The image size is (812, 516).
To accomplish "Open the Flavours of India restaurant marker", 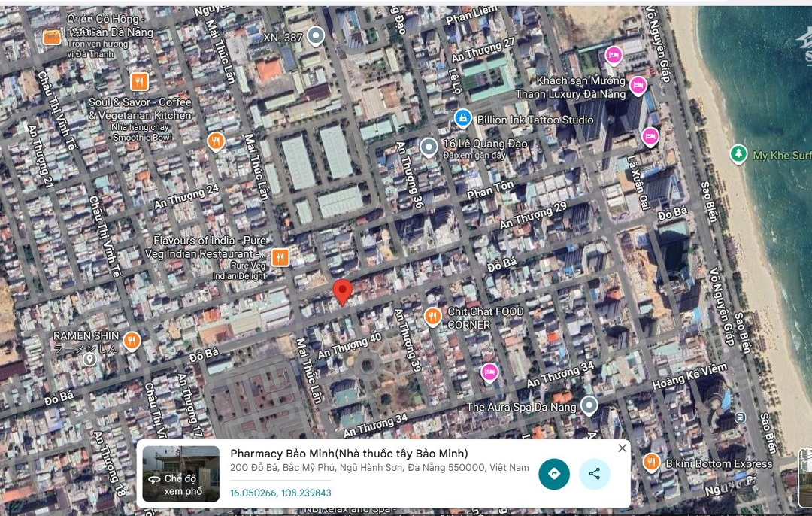I will point(280,257).
